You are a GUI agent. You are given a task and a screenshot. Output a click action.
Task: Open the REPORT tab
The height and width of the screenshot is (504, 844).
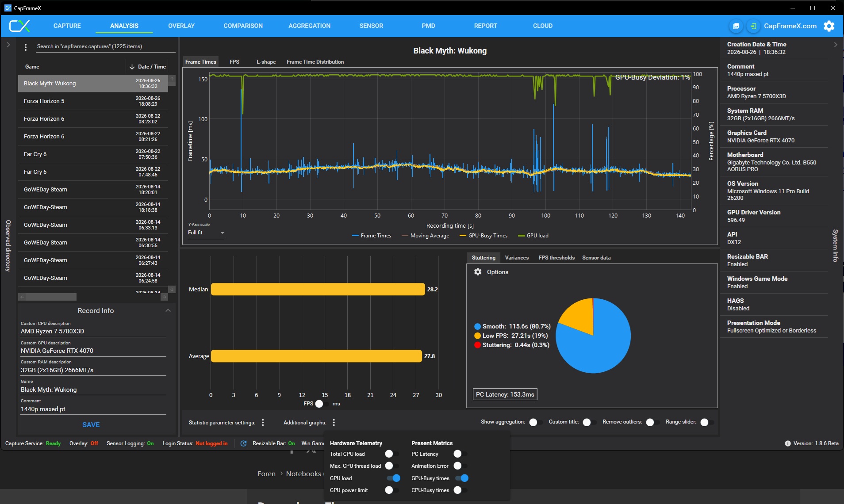point(486,26)
